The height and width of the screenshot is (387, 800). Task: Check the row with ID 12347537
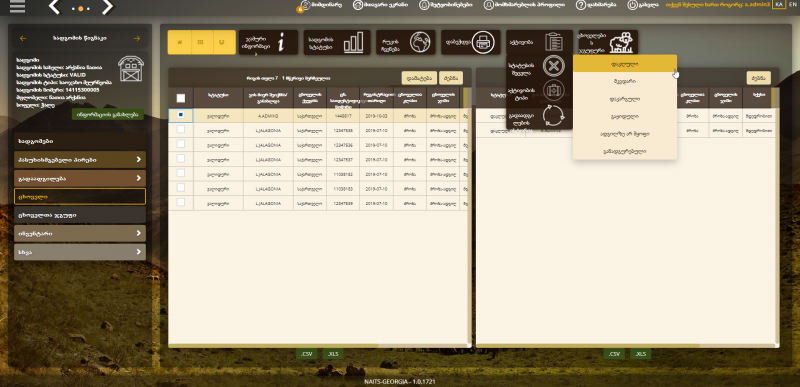coord(181,159)
